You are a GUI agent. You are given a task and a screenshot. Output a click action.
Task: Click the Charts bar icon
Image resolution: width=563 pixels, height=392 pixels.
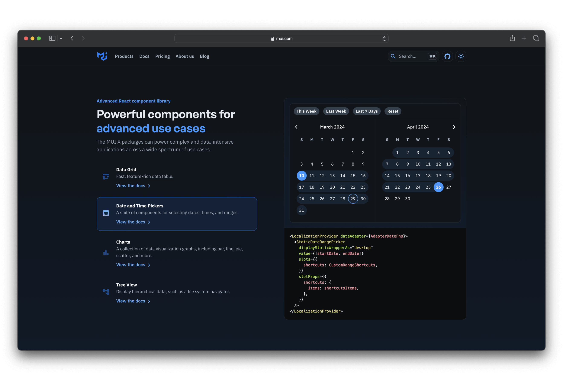tap(106, 252)
